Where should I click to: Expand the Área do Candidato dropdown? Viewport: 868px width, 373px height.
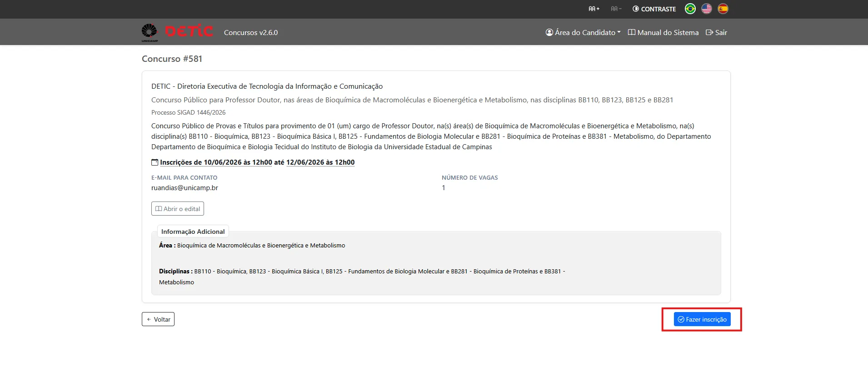pos(583,32)
